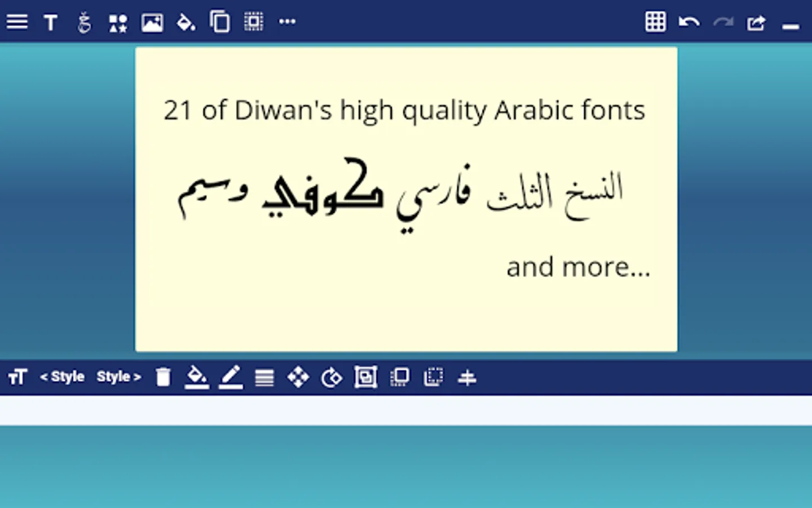812x508 pixels.
Task: Click the bring to front icon
Action: tap(400, 377)
